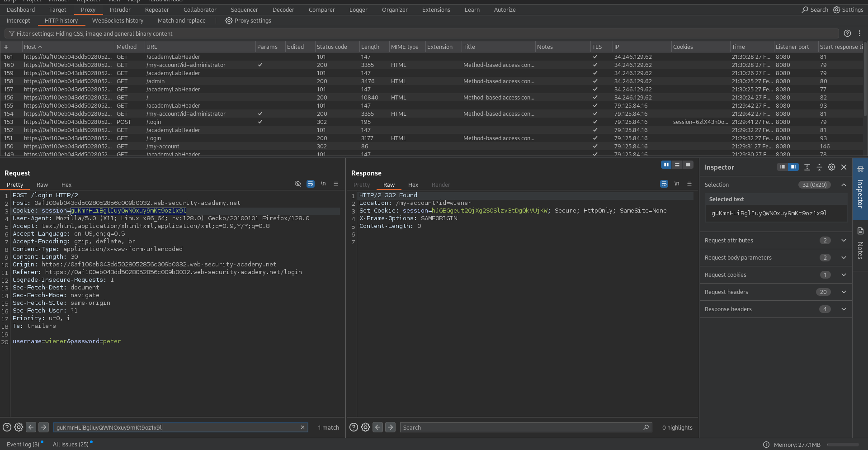Expand the Request headers section in Inspector
The height and width of the screenshot is (450, 868).
844,292
